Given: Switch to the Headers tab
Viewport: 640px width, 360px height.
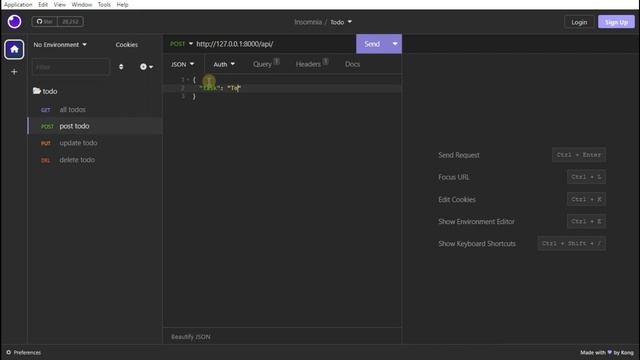Looking at the screenshot, I should pos(312,64).
